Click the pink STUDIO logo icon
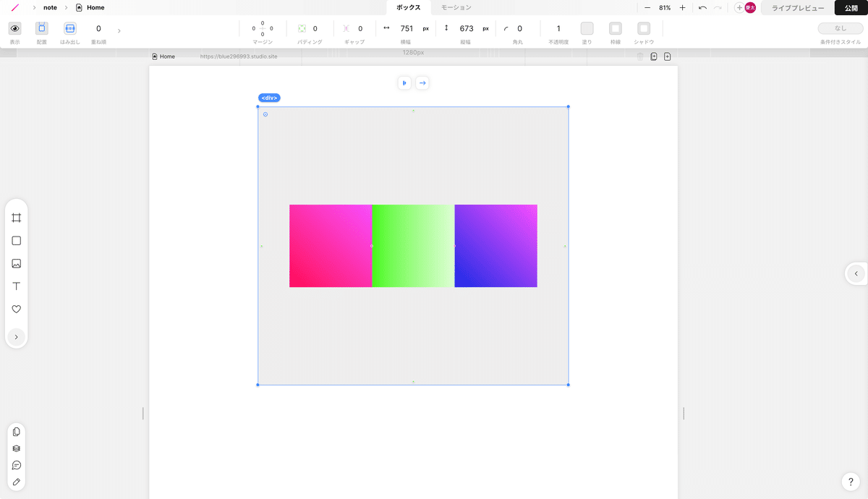This screenshot has width=868, height=499. coord(15,7)
